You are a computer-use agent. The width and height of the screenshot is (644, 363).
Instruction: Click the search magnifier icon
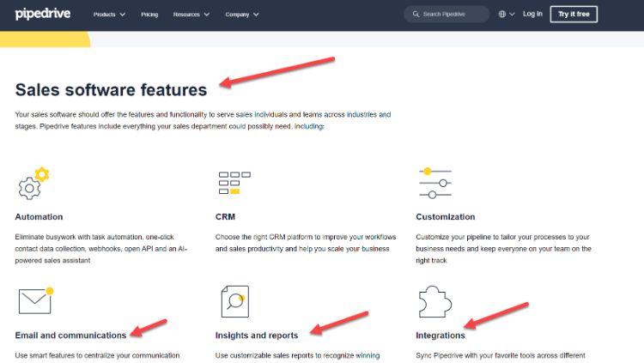coord(416,14)
